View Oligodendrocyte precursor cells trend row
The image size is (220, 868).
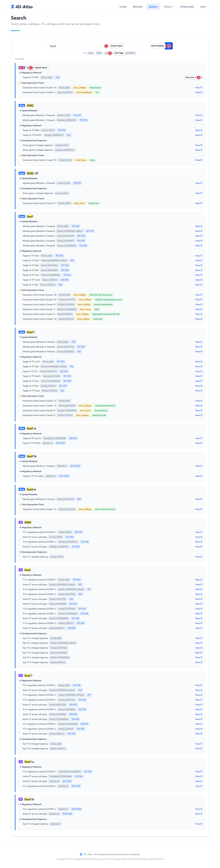coord(198,314)
